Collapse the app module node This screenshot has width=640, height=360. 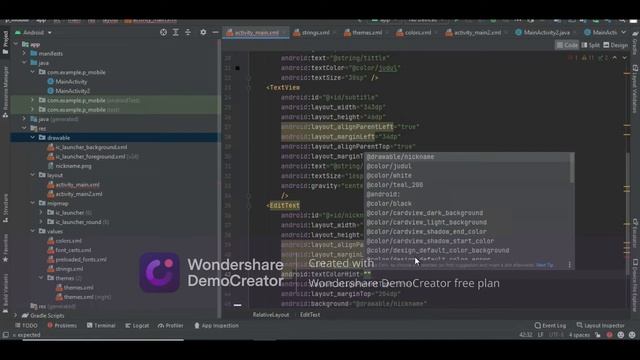point(16,44)
